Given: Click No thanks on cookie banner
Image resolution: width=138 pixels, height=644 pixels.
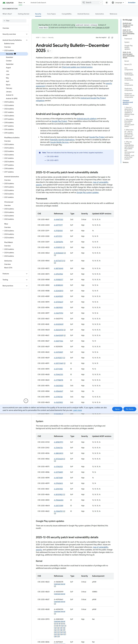Looking at the screenshot, I should [130, 409].
